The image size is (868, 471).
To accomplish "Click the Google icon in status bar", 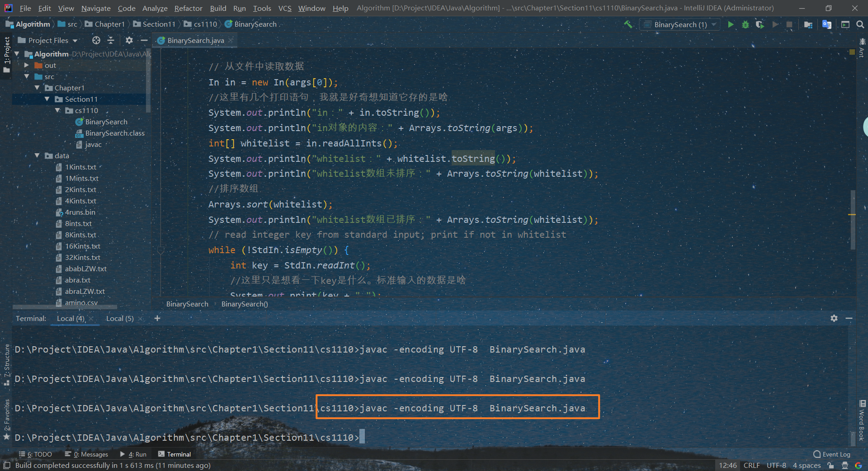I will (x=858, y=465).
